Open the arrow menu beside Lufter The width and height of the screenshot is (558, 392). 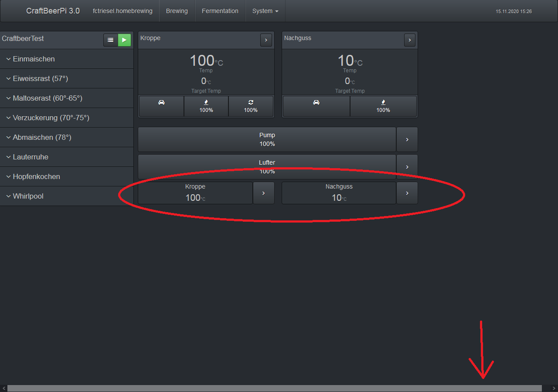407,167
